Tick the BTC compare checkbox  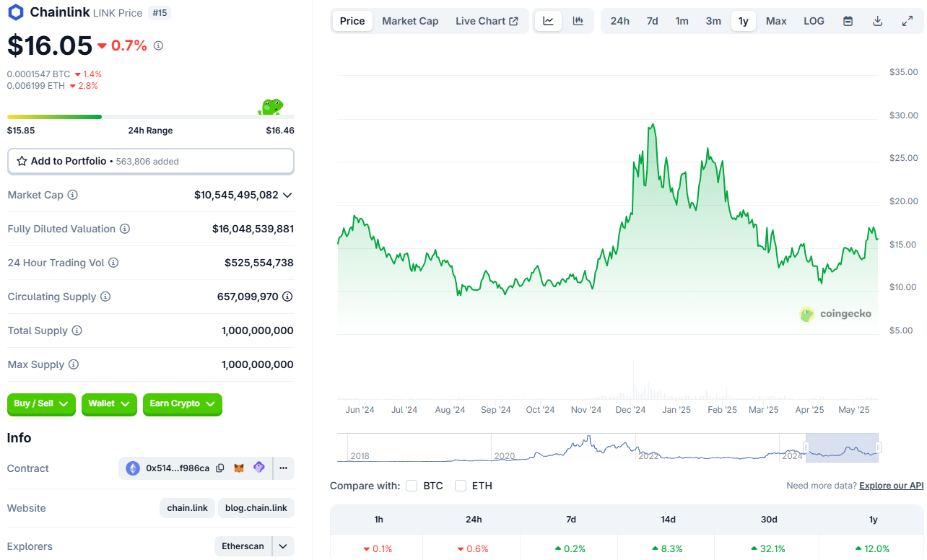point(412,486)
